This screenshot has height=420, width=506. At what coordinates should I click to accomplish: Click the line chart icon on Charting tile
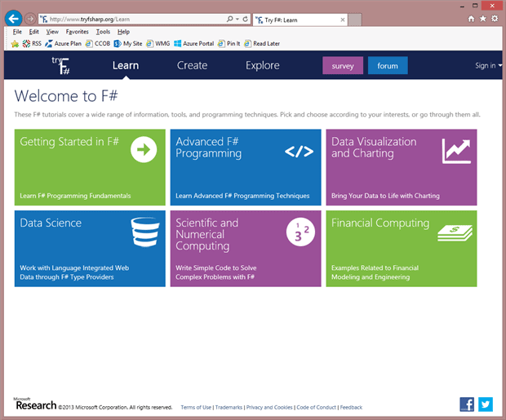pyautogui.click(x=456, y=152)
